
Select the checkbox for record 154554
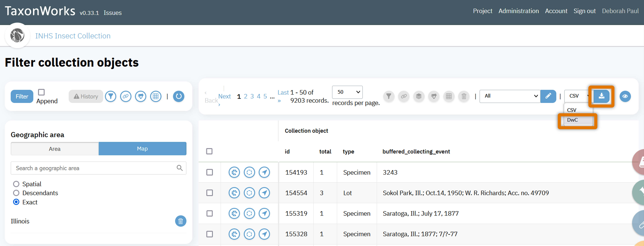coord(209,193)
